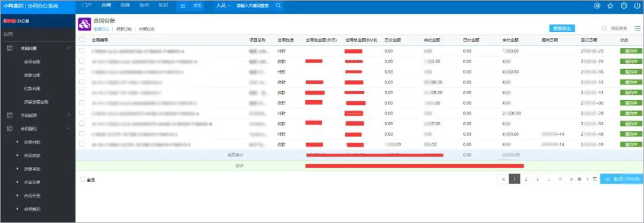The height and width of the screenshot is (223, 644).
Task: Filter by the 付款(24) tab
Action: click(147, 29)
